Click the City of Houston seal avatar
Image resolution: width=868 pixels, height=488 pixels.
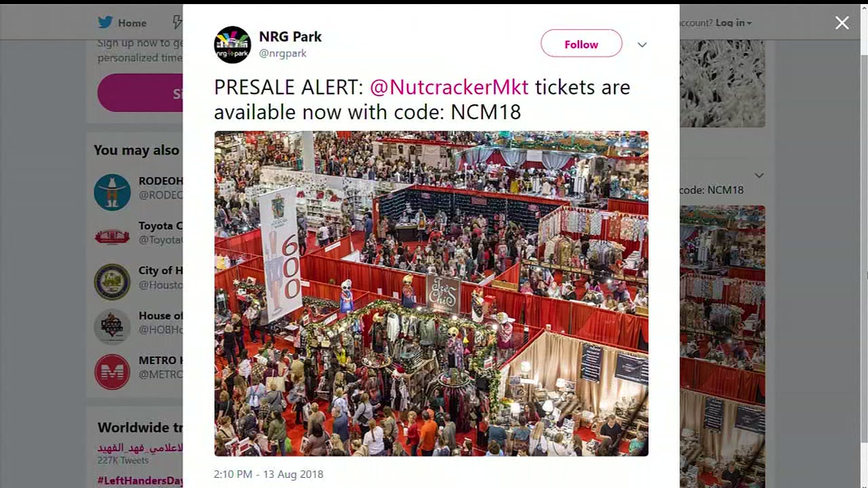pyautogui.click(x=112, y=282)
